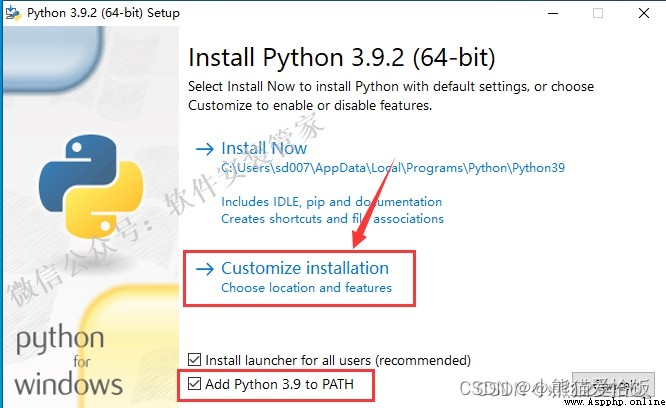The width and height of the screenshot is (666, 408).
Task: Start installation via the Install Now heading
Action: (264, 148)
